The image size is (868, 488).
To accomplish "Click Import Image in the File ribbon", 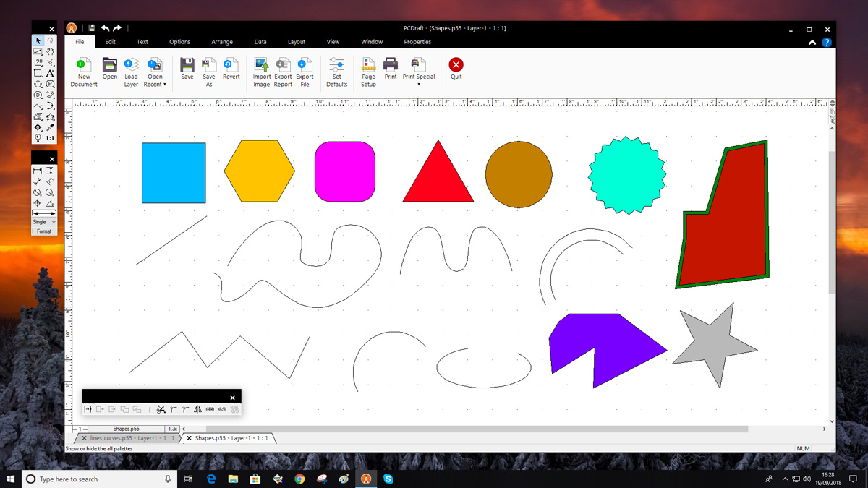I will click(x=262, y=65).
